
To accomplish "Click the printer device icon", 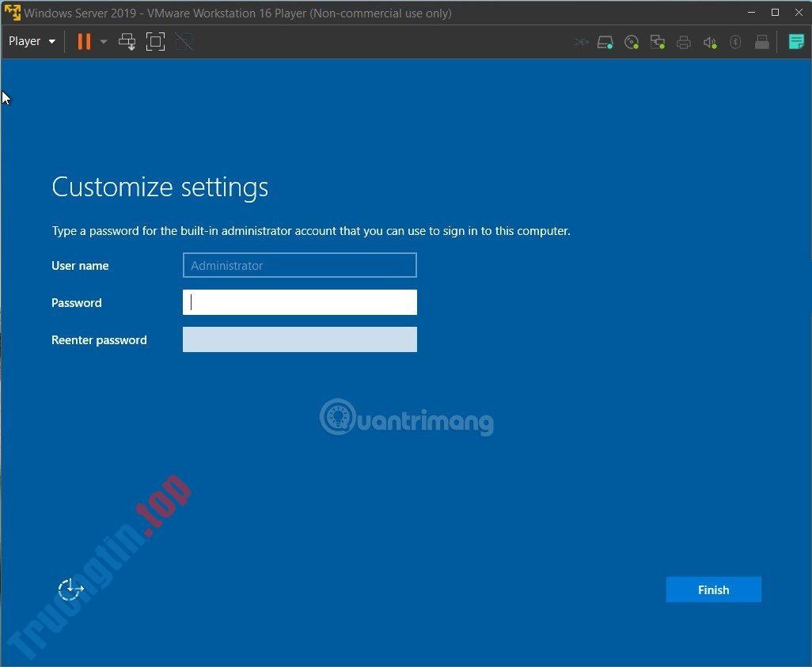I will point(684,42).
